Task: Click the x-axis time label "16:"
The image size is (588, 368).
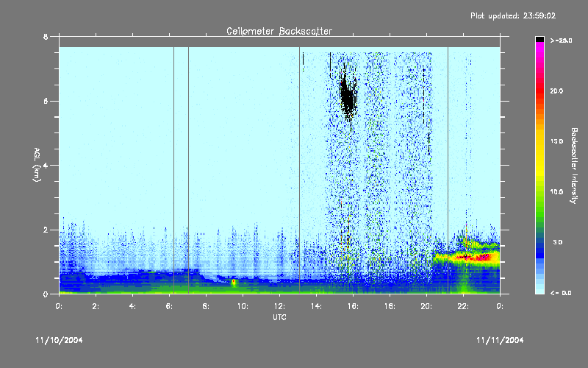Action: pos(353,306)
